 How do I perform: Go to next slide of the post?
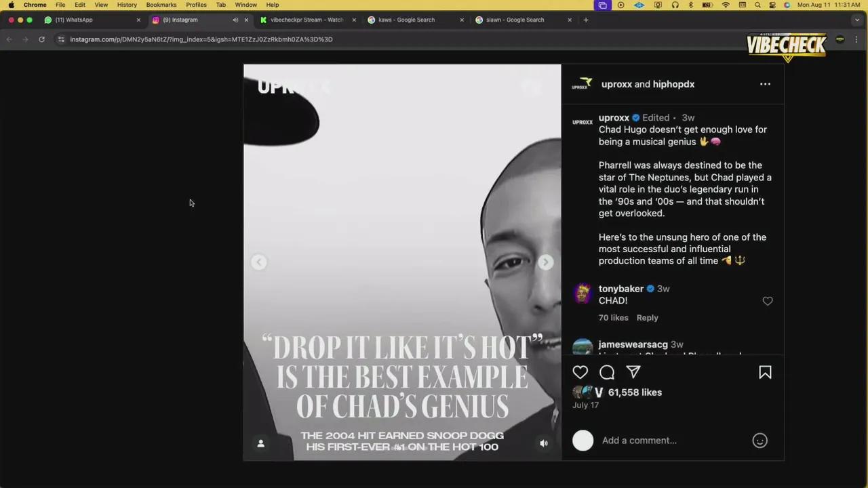click(x=546, y=262)
